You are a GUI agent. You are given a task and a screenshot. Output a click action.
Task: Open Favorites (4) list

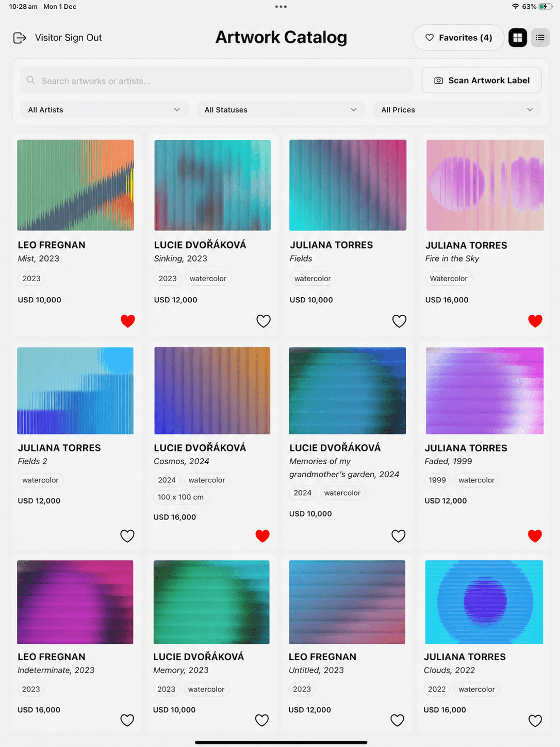(458, 38)
